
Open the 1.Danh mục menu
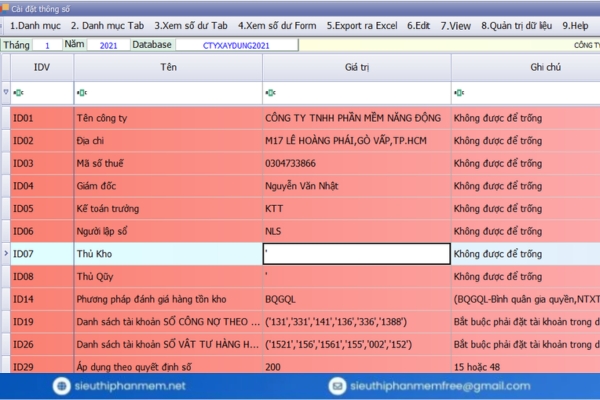(35, 26)
